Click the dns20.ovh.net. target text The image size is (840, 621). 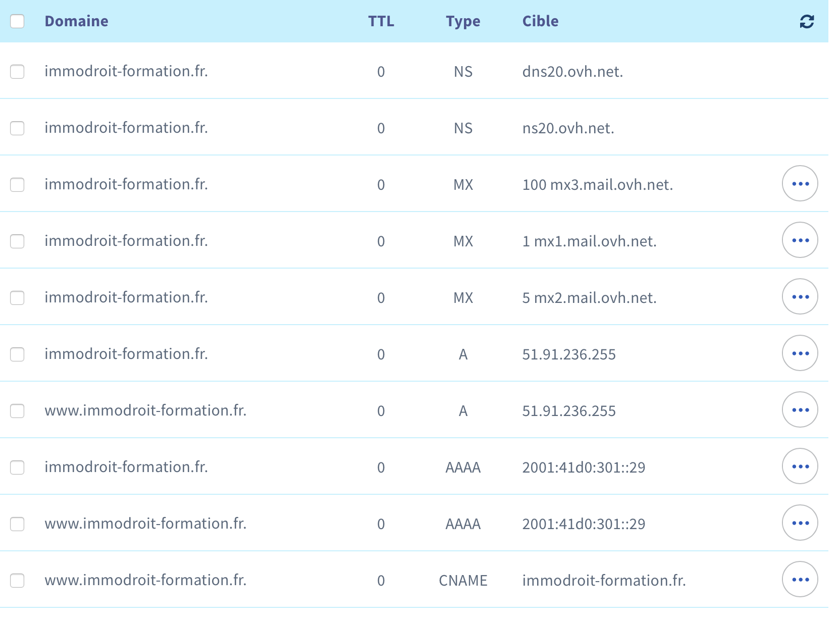click(572, 72)
